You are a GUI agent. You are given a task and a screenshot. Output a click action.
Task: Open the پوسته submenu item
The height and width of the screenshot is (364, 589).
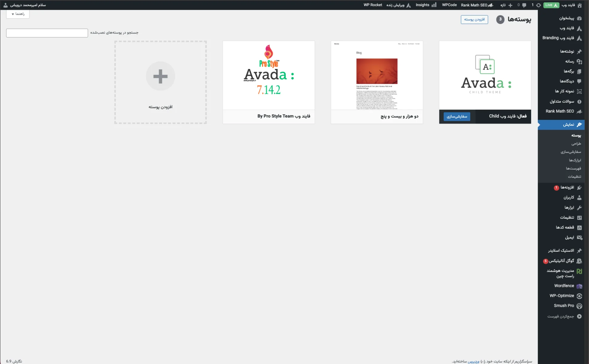pyautogui.click(x=576, y=135)
